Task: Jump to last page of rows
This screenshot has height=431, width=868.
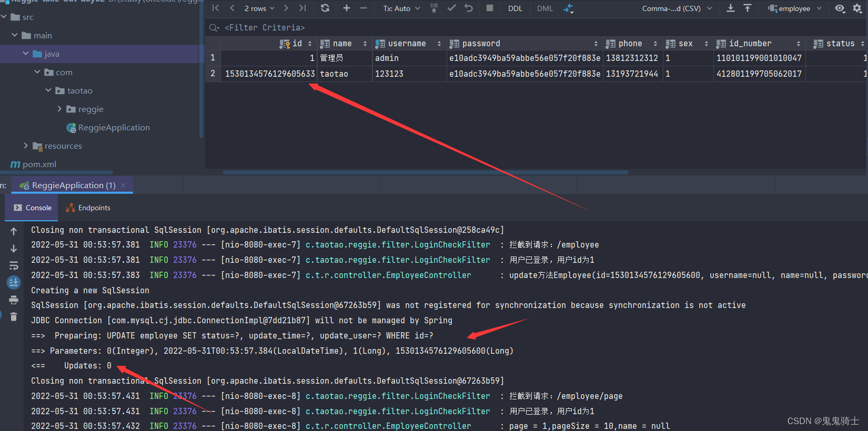Action: (x=302, y=8)
